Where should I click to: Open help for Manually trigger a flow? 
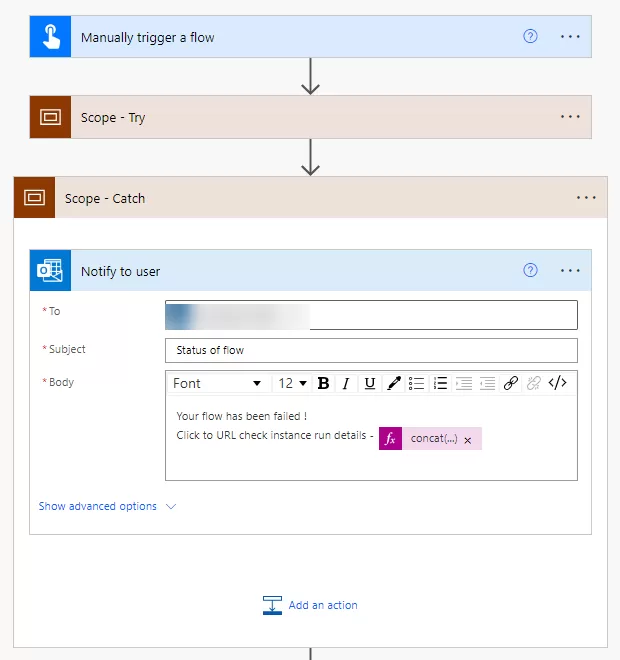(531, 36)
